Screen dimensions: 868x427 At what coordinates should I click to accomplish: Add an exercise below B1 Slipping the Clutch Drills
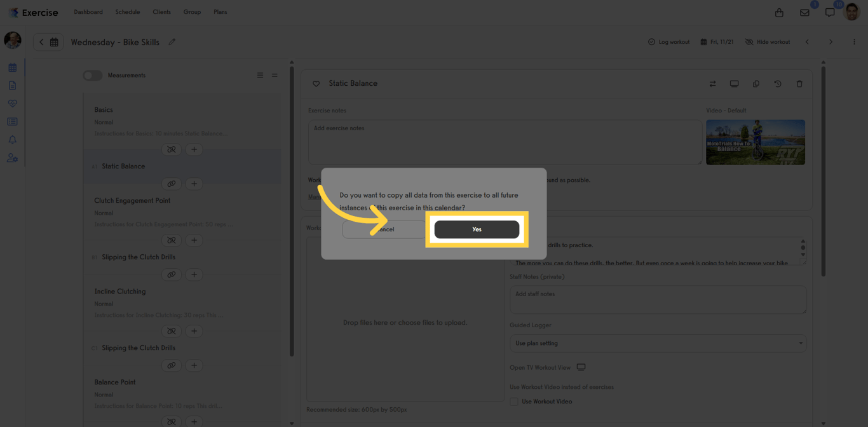pyautogui.click(x=194, y=274)
